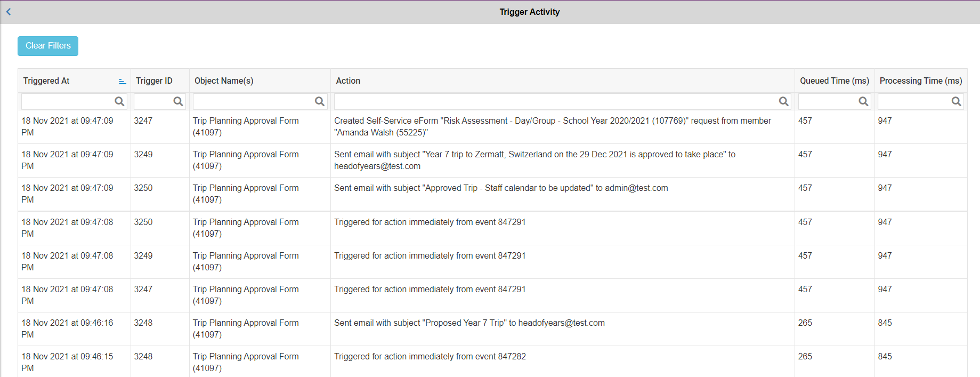980x377 pixels.
Task: Focus the Triggered At filter field
Action: pos(67,101)
